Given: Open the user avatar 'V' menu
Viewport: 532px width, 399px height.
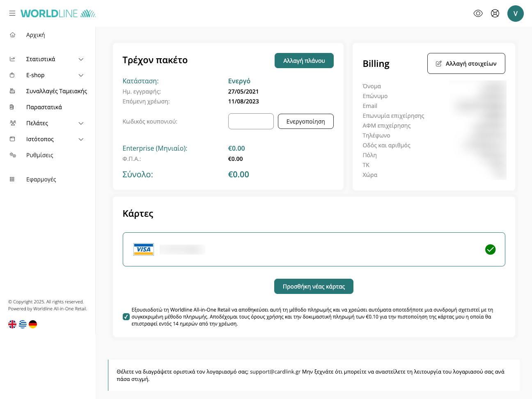Looking at the screenshot, I should (515, 14).
